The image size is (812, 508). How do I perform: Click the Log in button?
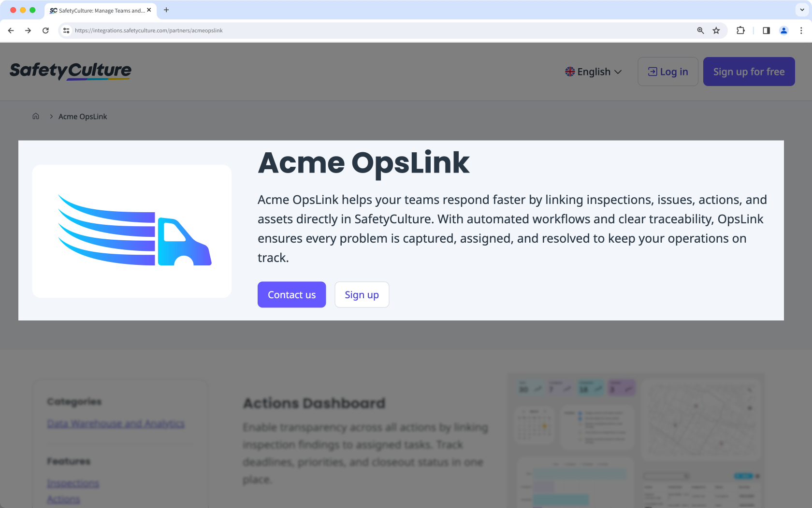point(668,72)
